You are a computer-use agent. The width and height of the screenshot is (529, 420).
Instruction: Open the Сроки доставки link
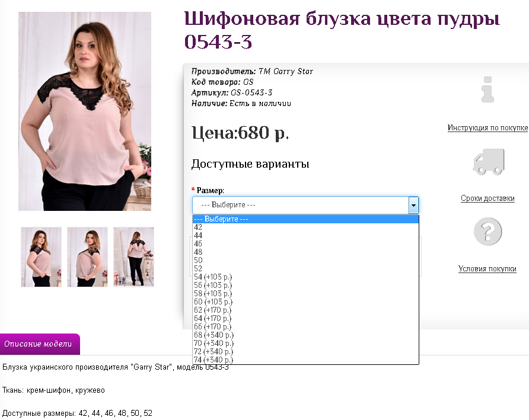tap(487, 198)
